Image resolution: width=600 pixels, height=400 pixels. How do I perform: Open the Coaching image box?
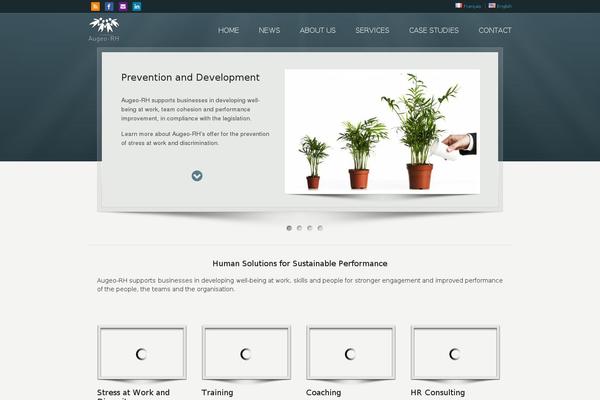(351, 353)
